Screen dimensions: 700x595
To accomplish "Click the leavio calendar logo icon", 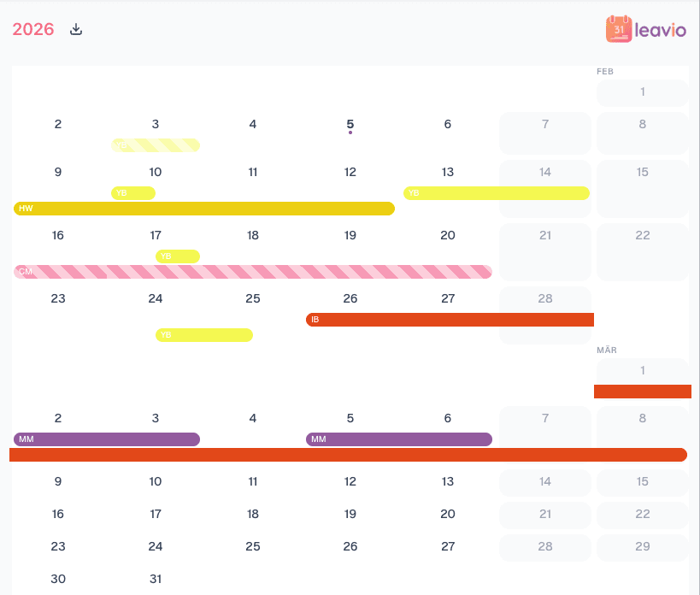I will click(x=617, y=30).
